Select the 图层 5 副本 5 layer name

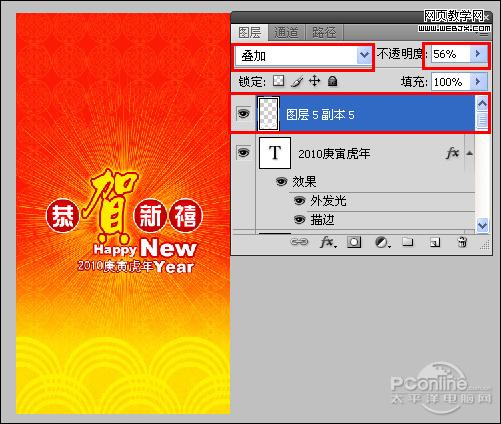(x=320, y=115)
